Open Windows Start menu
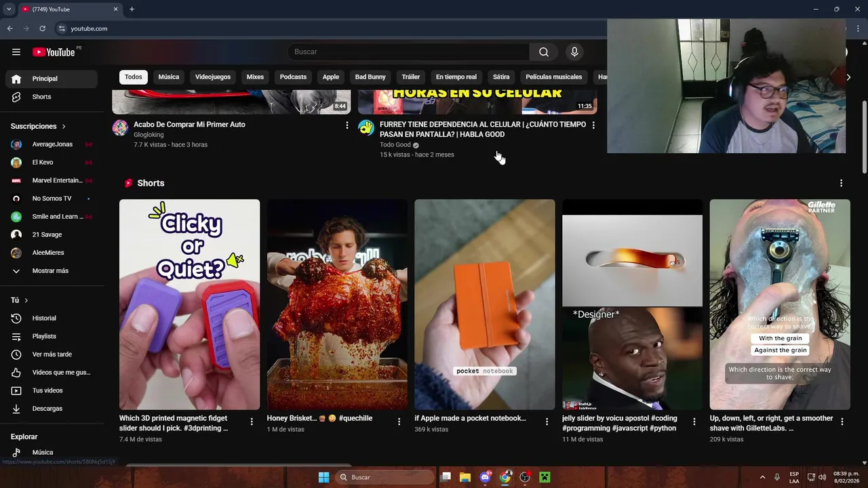This screenshot has height=488, width=868. (323, 477)
